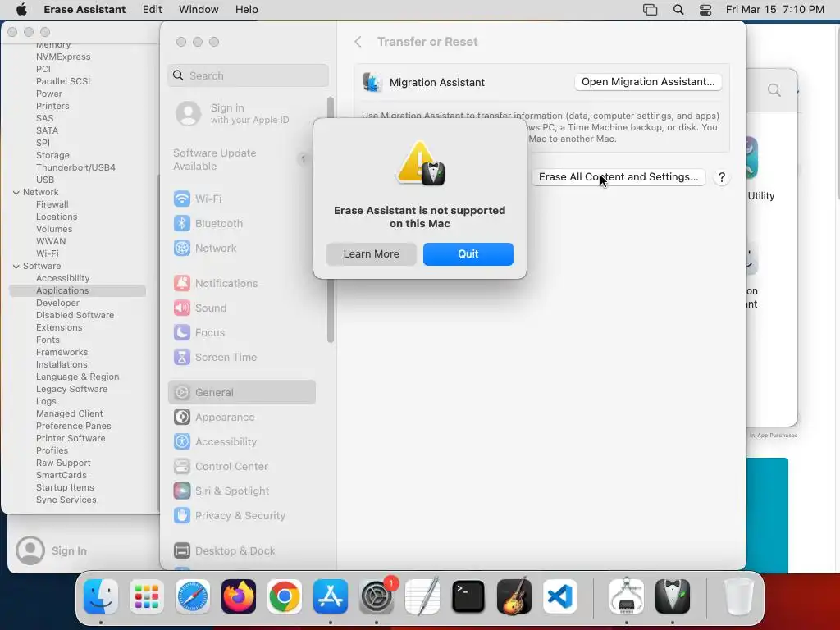Select Wi-Fi icon in Settings sidebar
This screenshot has height=630, width=840.
pos(182,199)
